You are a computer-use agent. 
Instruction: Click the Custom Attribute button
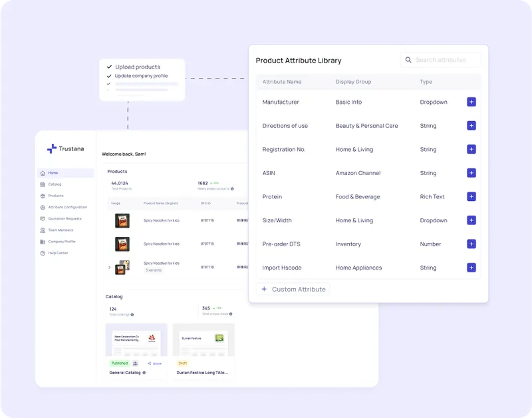point(293,289)
